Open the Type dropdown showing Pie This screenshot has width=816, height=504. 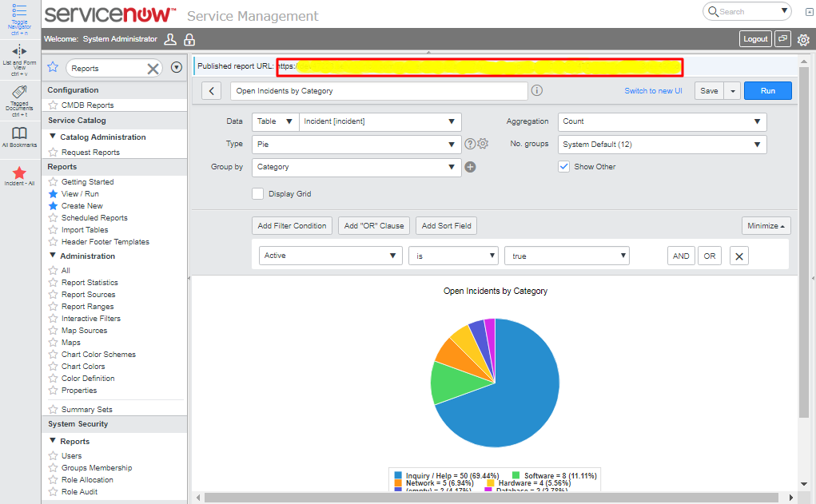(356, 145)
